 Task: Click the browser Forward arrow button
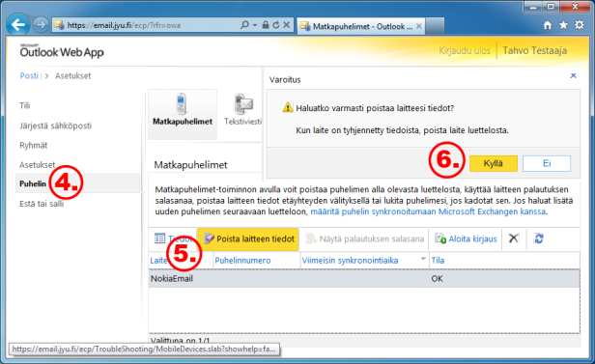(41, 25)
